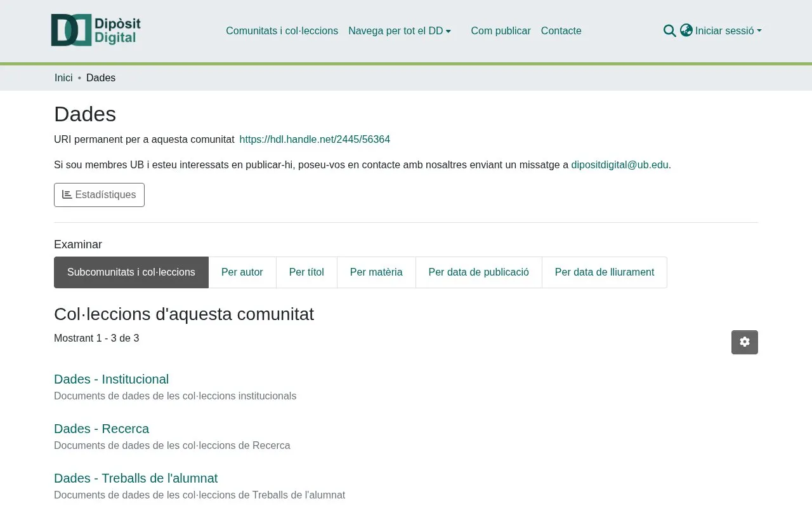Open Dades - Institucional collection
812x508 pixels.
(x=111, y=379)
